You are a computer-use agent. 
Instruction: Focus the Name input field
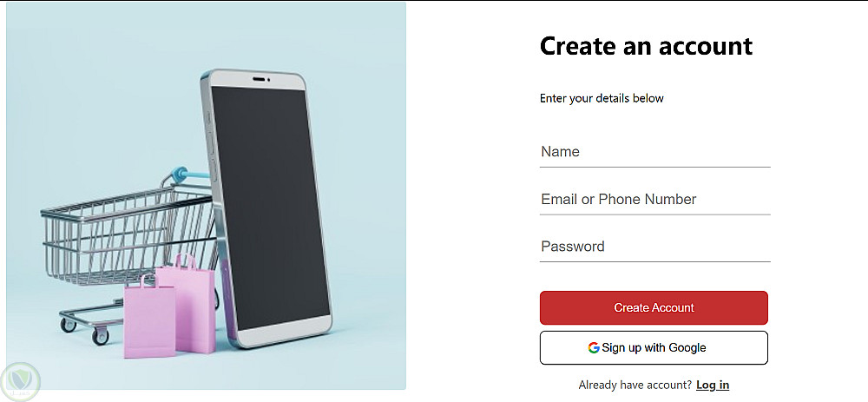654,152
